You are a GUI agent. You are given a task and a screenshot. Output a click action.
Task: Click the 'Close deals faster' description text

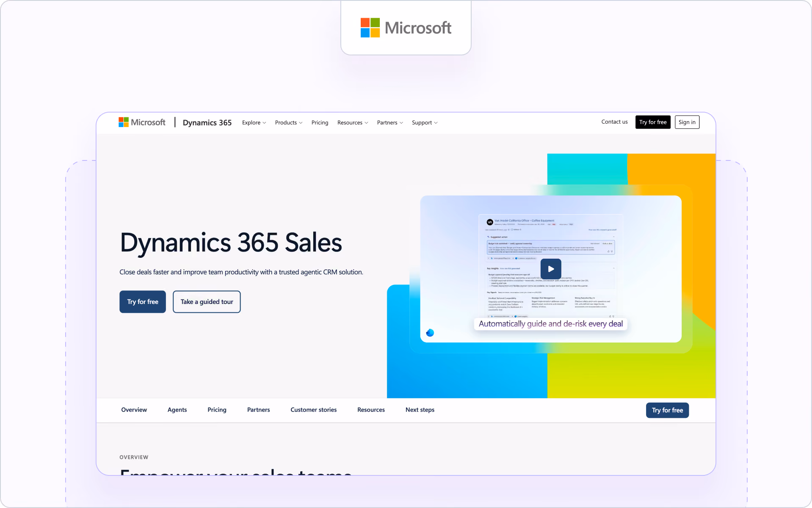[241, 272]
